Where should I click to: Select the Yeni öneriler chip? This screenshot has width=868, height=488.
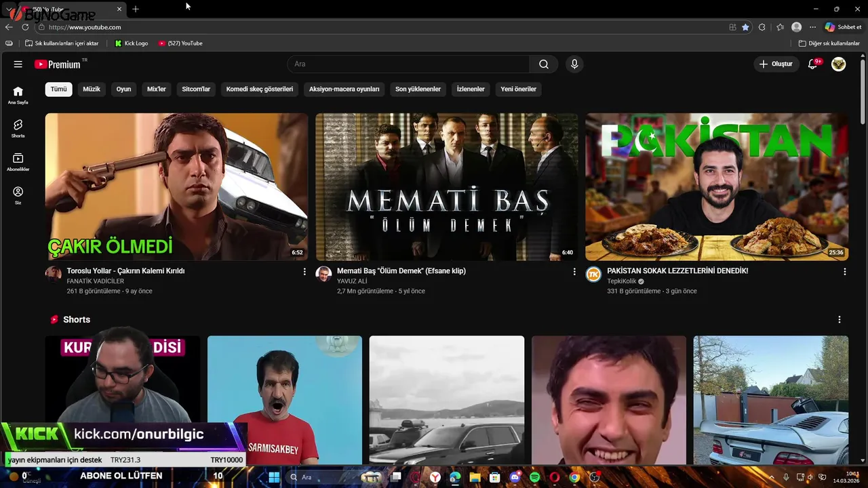(x=518, y=89)
